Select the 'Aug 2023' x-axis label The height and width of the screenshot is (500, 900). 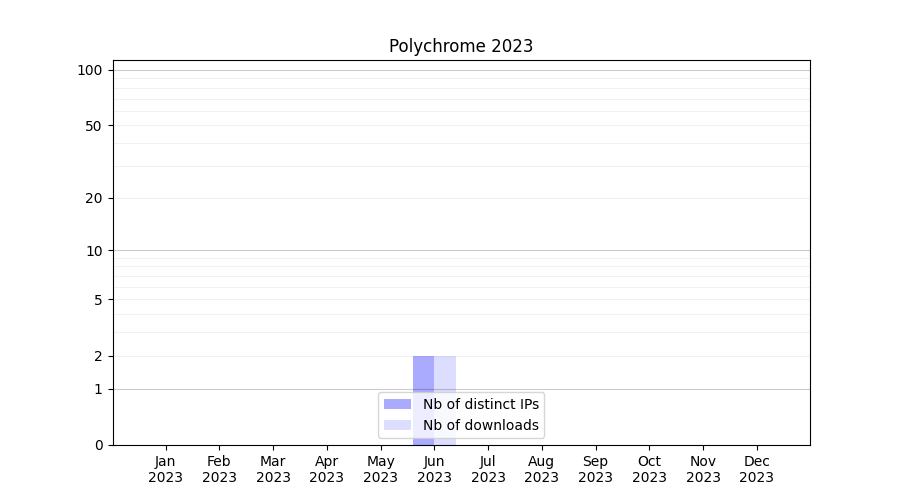point(541,469)
